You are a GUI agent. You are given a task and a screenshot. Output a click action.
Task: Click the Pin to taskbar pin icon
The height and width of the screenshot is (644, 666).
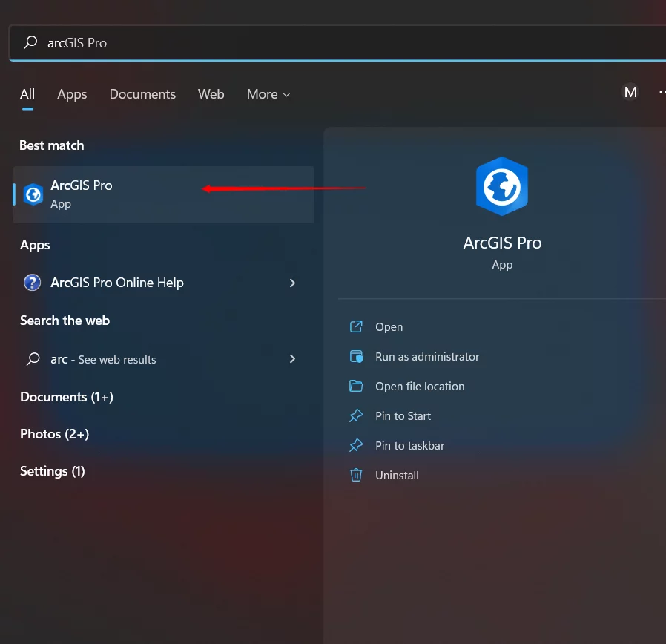[x=356, y=445]
